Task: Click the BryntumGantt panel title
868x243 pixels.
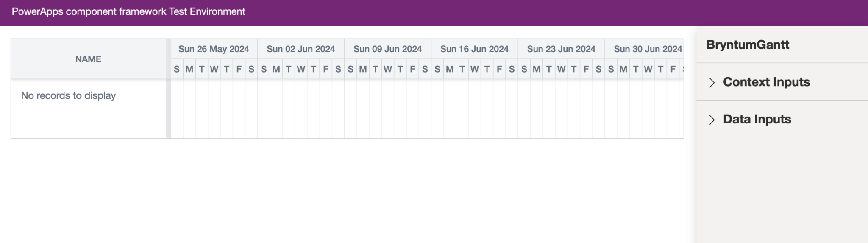Action: 748,45
